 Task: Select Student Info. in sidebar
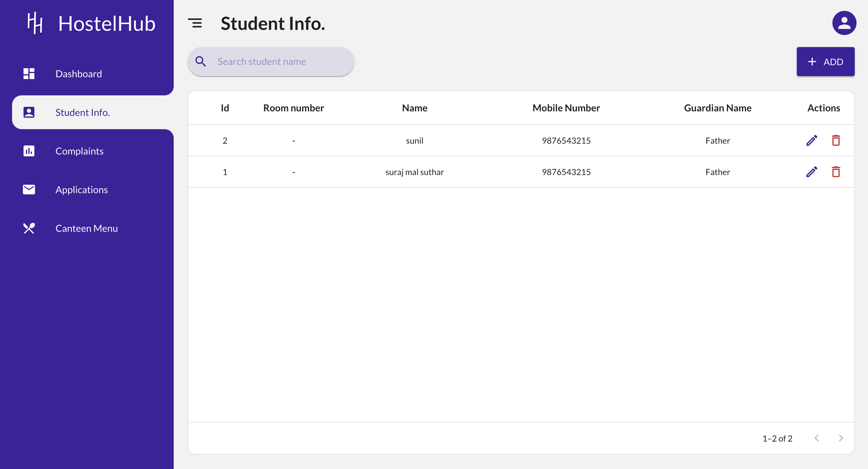click(x=83, y=112)
